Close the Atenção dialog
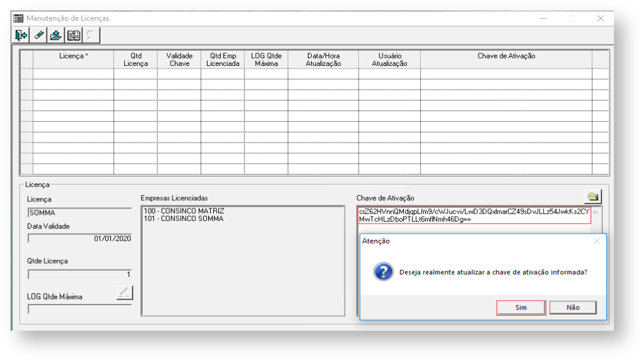The height and width of the screenshot is (361, 644). [x=597, y=241]
